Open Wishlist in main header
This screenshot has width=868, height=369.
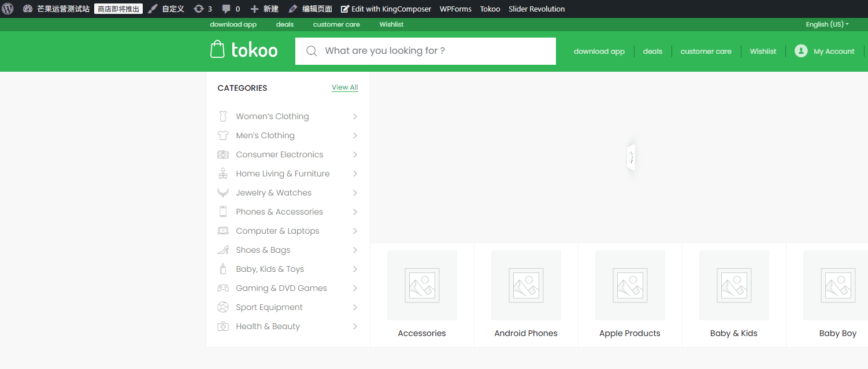(x=763, y=51)
